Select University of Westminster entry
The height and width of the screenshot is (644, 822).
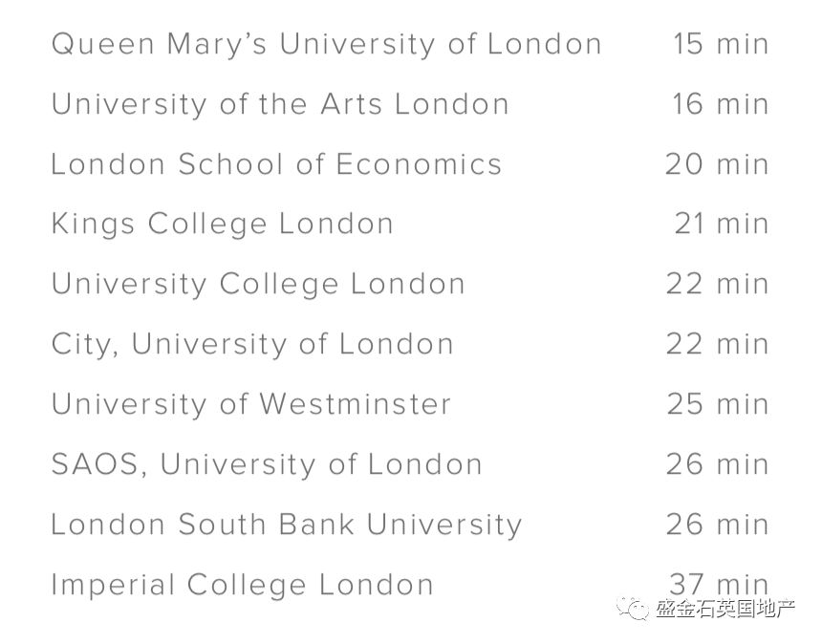click(x=251, y=404)
